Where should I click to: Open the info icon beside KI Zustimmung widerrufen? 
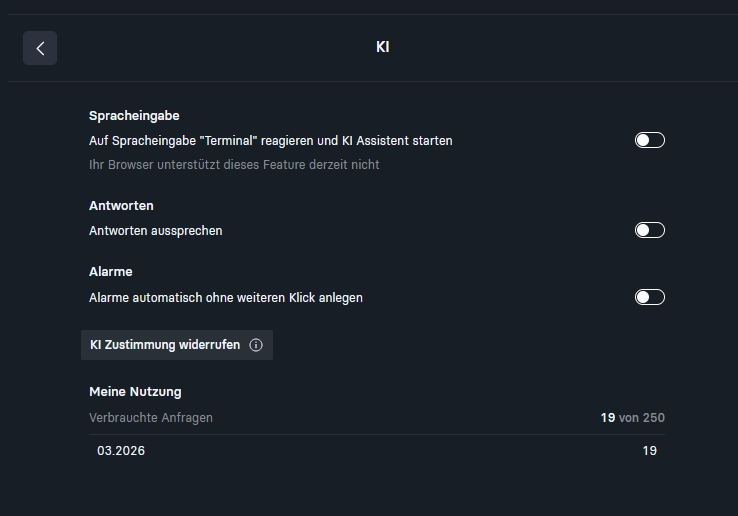256,345
